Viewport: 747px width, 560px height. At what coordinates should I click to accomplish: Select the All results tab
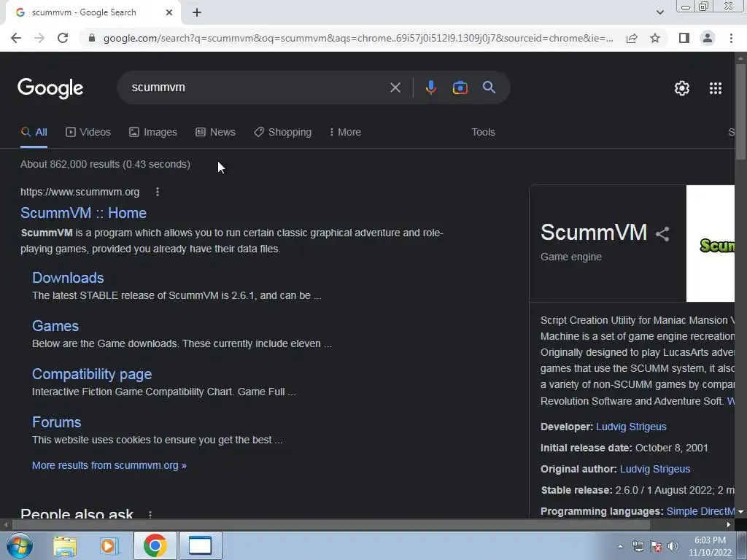pos(34,132)
